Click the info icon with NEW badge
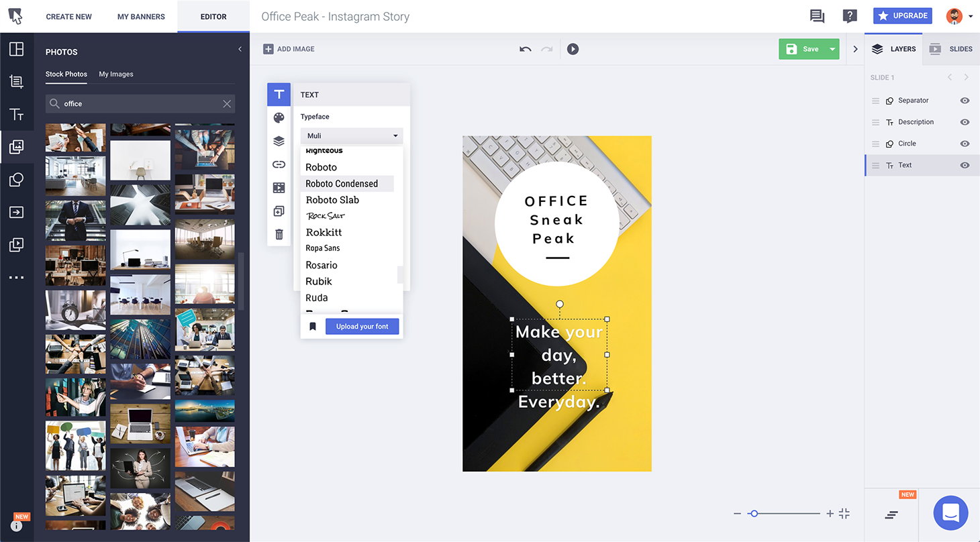Viewport: 980px width, 542px height. pyautogui.click(x=17, y=525)
